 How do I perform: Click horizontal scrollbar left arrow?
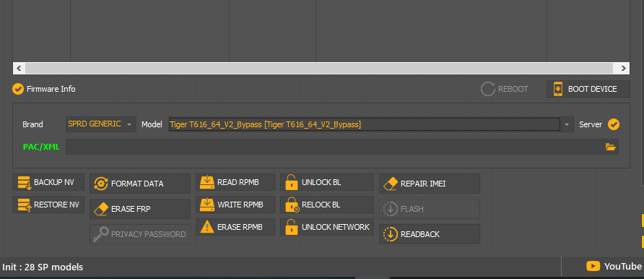[x=19, y=68]
